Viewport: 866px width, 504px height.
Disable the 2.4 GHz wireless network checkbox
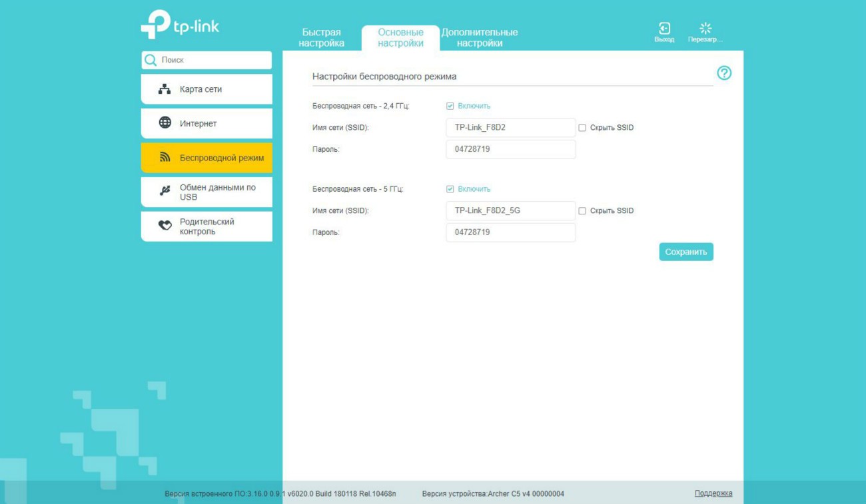point(450,106)
